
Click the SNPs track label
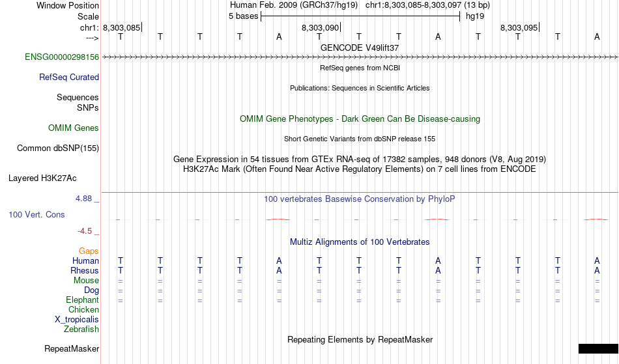point(88,108)
